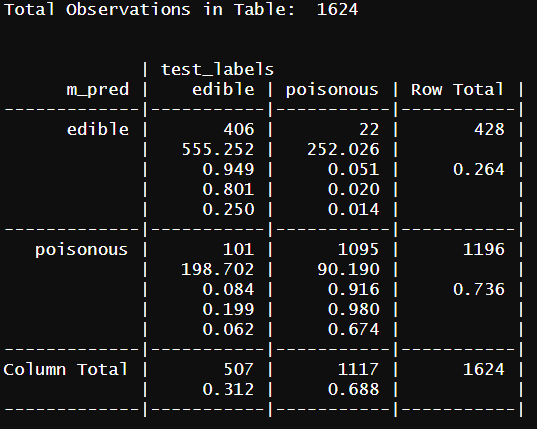Select the proportion 0.674
The image size is (537, 429).
[x=353, y=329]
